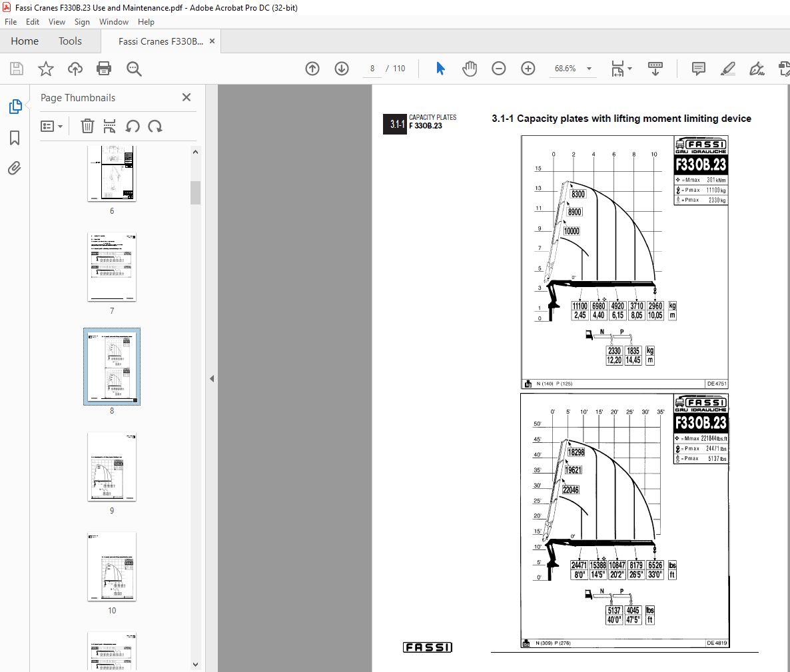Open the thumbnails options dropdown menu
The image size is (790, 672).
51,126
